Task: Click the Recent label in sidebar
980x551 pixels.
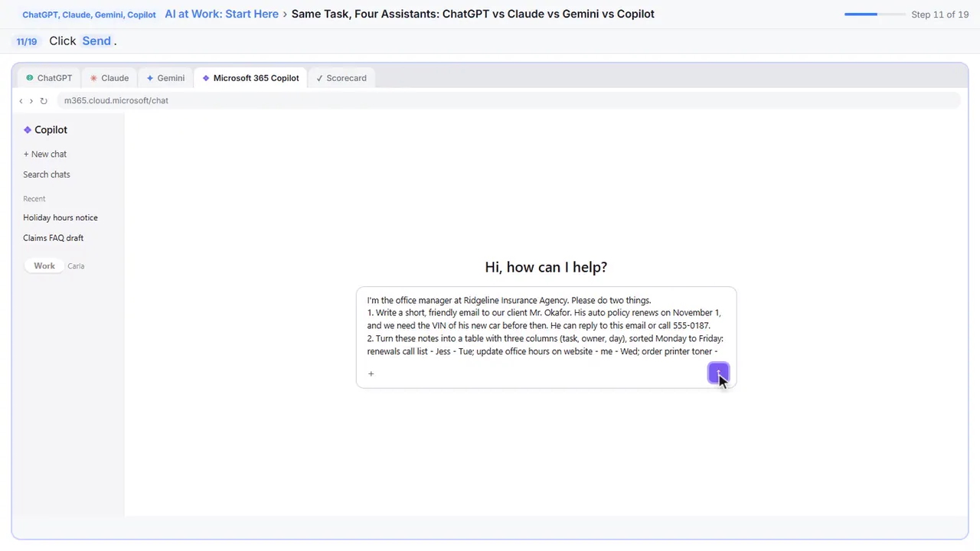Action: 34,199
